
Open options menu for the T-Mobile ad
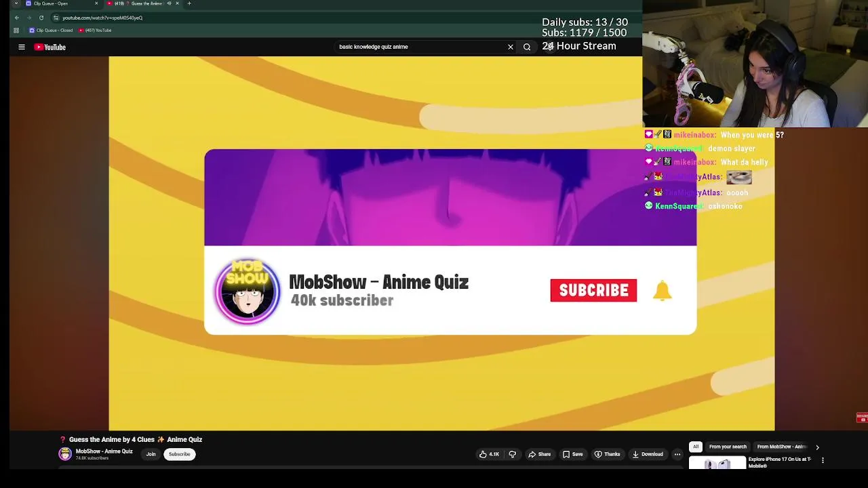tap(823, 460)
